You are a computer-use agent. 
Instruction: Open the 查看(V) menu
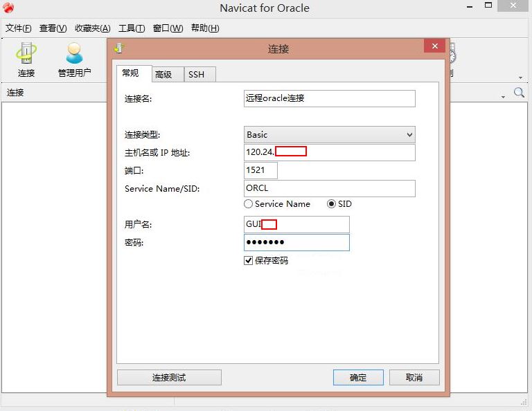click(53, 28)
